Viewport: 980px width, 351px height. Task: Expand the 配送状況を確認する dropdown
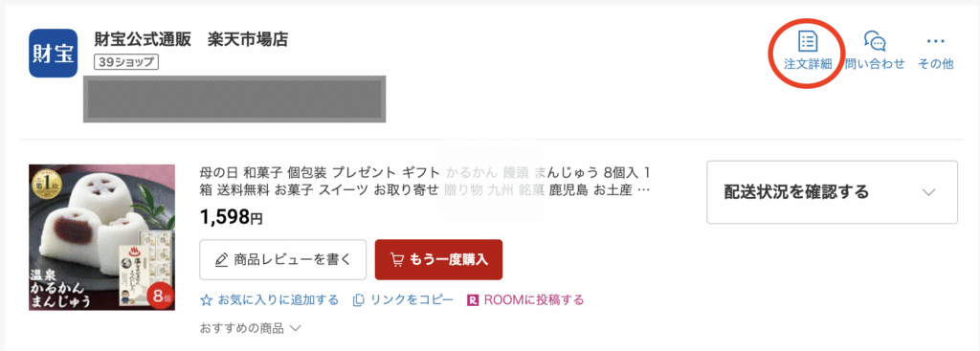click(832, 192)
